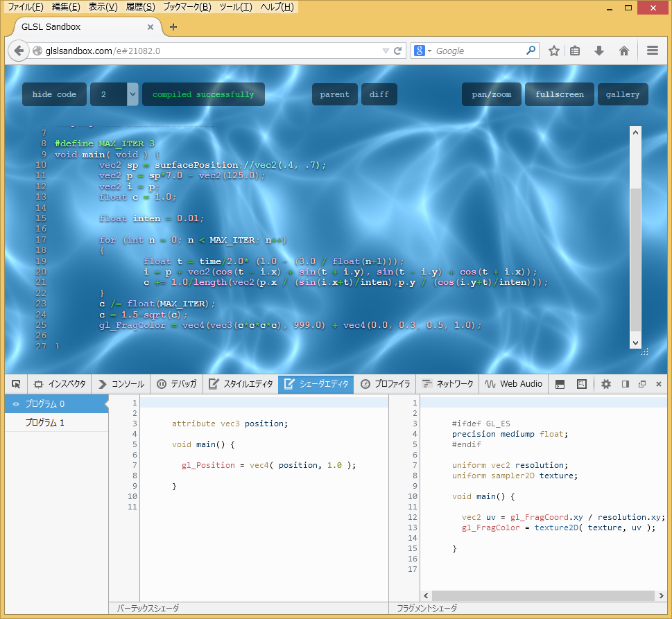Expand the URL bar history dropdown arrow

(386, 51)
